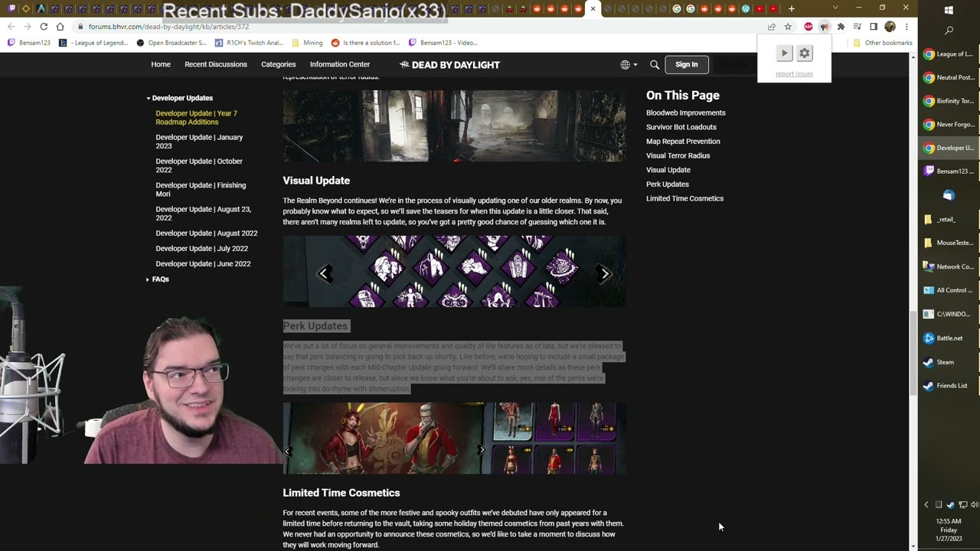Show hidden system tray icons chevron
Screen dimensions: 980x551
pos(926,504)
